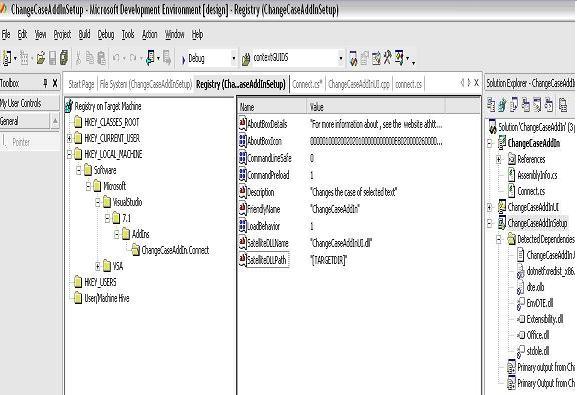Click the Navigate Forward toolbar icon
This screenshot has height=395, width=577.
167,58
